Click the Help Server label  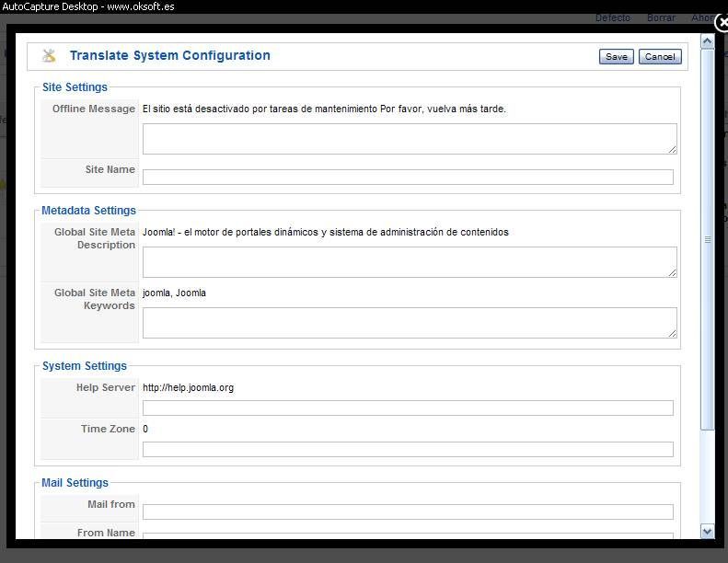(106, 387)
